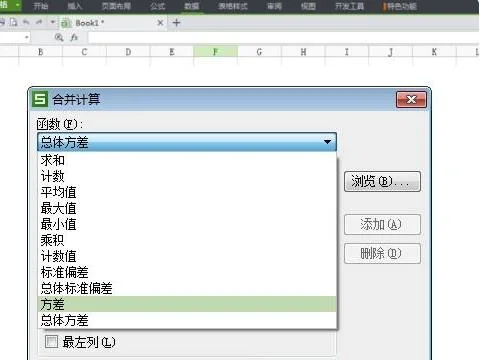Image resolution: width=480 pixels, height=360 pixels.
Task: Choose 最大值 from the function list
Action: [187, 208]
